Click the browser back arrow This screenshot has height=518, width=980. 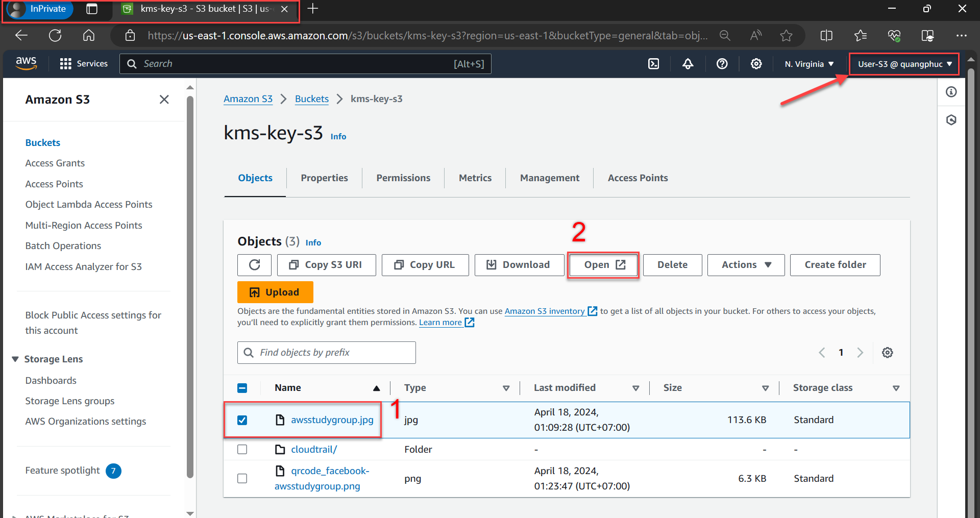[x=21, y=35]
